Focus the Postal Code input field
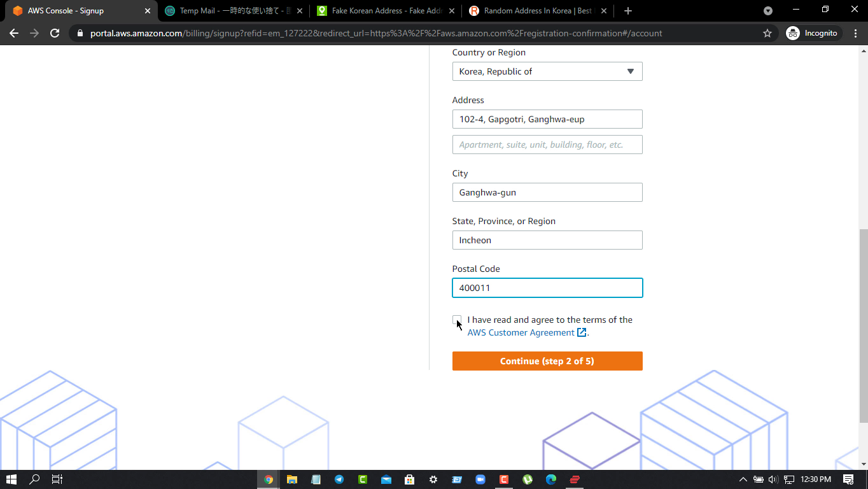Image resolution: width=868 pixels, height=489 pixels. tap(547, 288)
